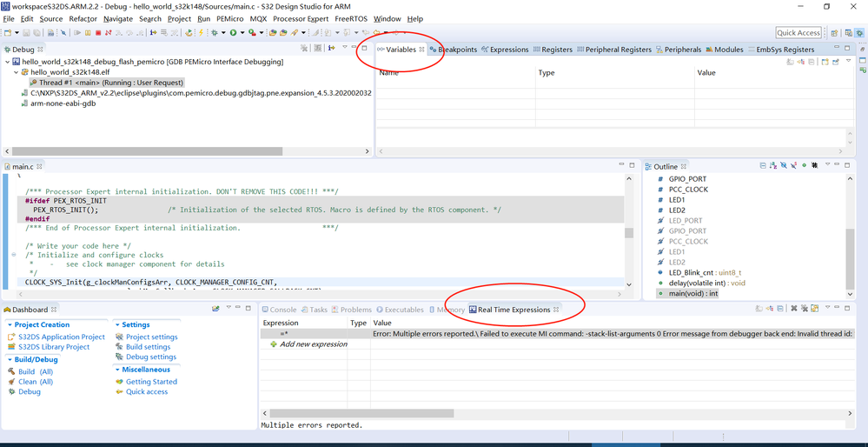Switch to the Peripheral Registers tab
Image resolution: width=868 pixels, height=447 pixels.
click(614, 50)
